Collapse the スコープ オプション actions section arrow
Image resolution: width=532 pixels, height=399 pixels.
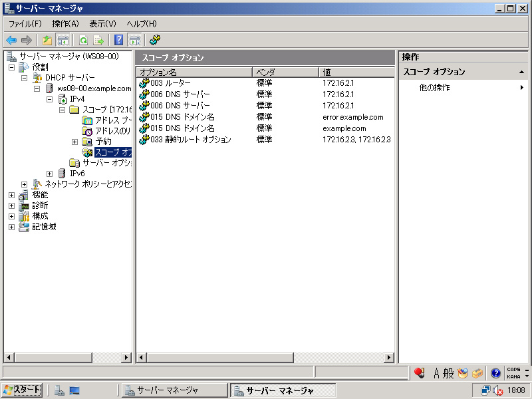[521, 72]
